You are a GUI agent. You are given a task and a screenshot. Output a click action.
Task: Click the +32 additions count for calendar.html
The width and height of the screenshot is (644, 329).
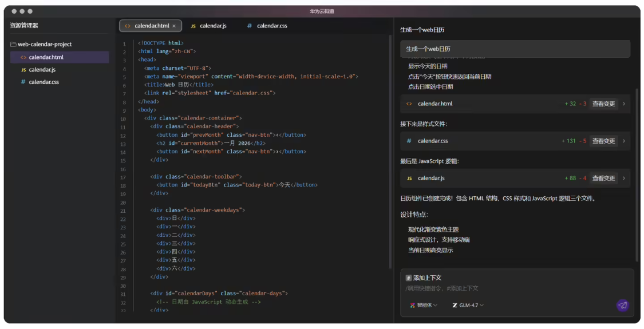[x=570, y=104]
